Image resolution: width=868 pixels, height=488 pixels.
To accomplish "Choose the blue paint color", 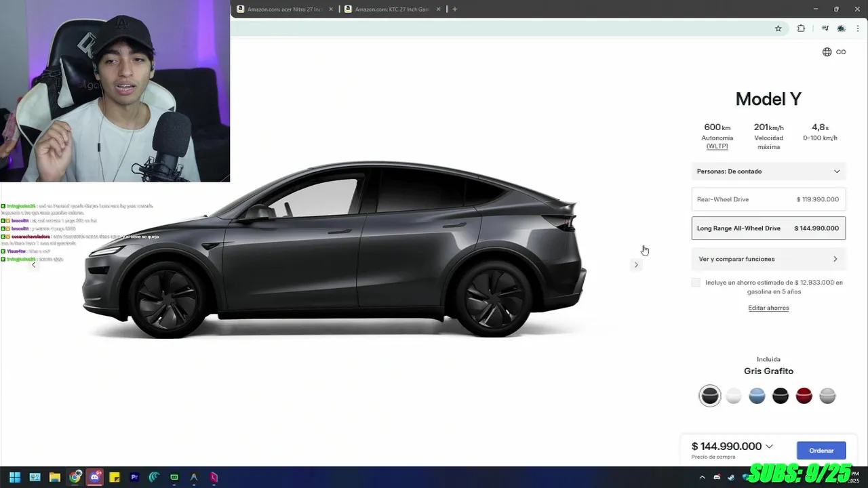I will tap(757, 396).
